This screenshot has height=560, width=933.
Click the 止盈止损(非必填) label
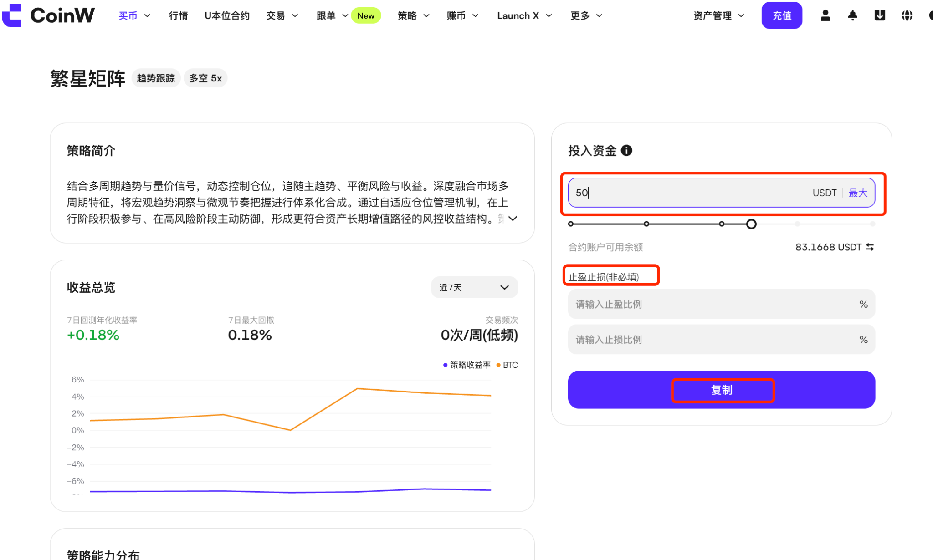pos(603,277)
